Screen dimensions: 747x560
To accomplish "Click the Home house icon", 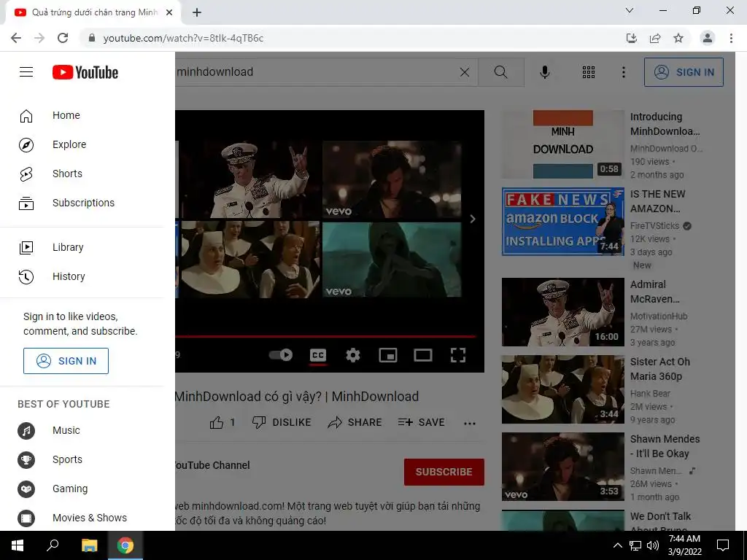I will pos(26,116).
